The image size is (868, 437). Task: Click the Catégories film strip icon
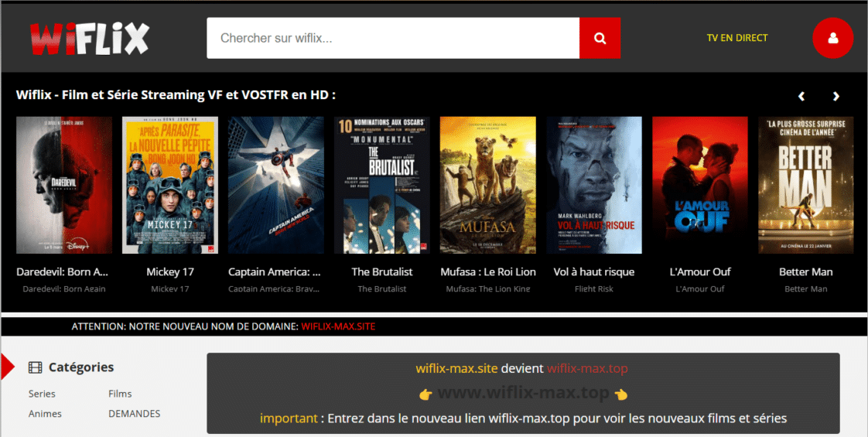pos(35,367)
